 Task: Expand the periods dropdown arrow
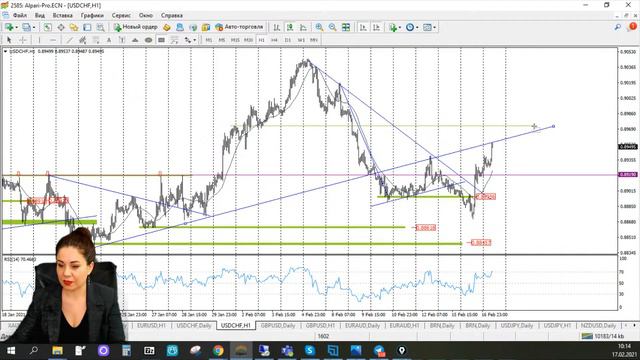[417, 27]
